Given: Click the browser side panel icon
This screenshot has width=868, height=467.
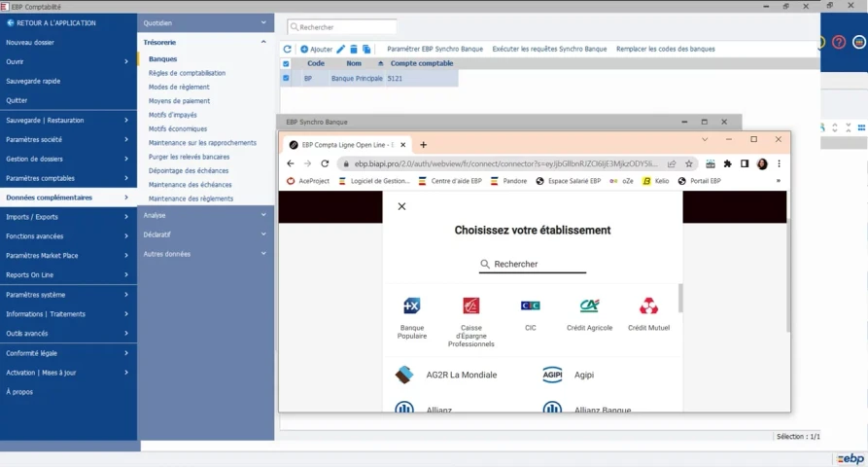Looking at the screenshot, I should [745, 164].
